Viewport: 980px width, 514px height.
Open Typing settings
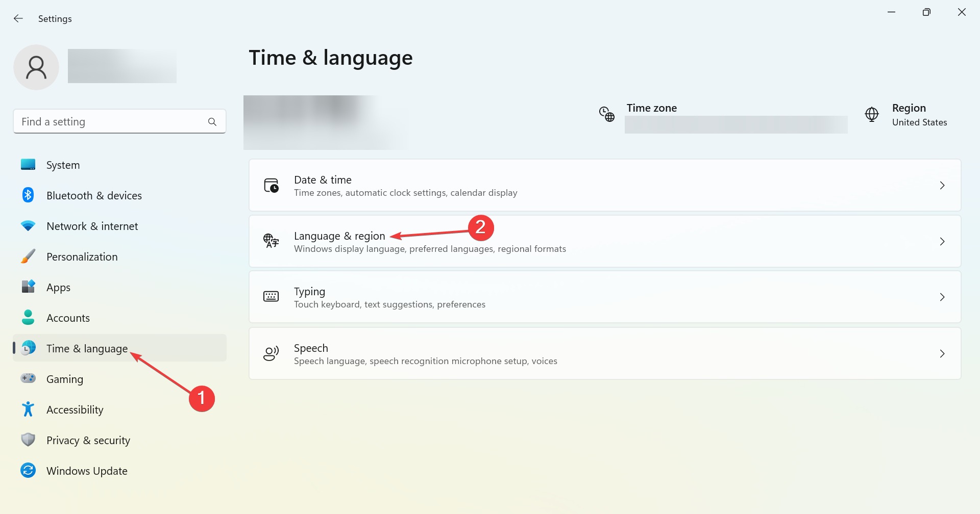coord(605,297)
